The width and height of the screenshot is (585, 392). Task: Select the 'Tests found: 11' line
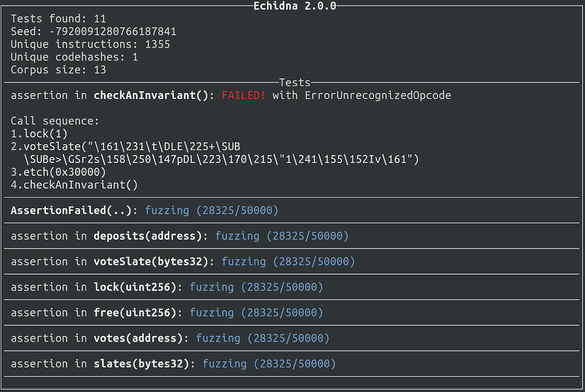click(x=58, y=19)
